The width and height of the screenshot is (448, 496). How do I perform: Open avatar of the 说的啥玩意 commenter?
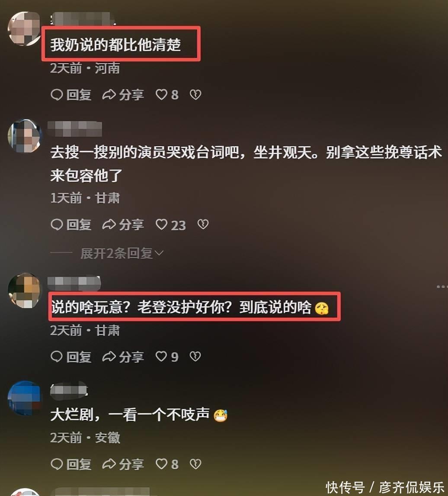pos(24,290)
